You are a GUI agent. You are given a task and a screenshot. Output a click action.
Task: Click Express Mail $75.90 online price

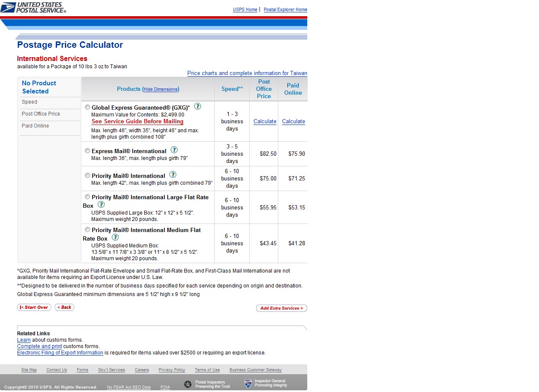pos(297,154)
